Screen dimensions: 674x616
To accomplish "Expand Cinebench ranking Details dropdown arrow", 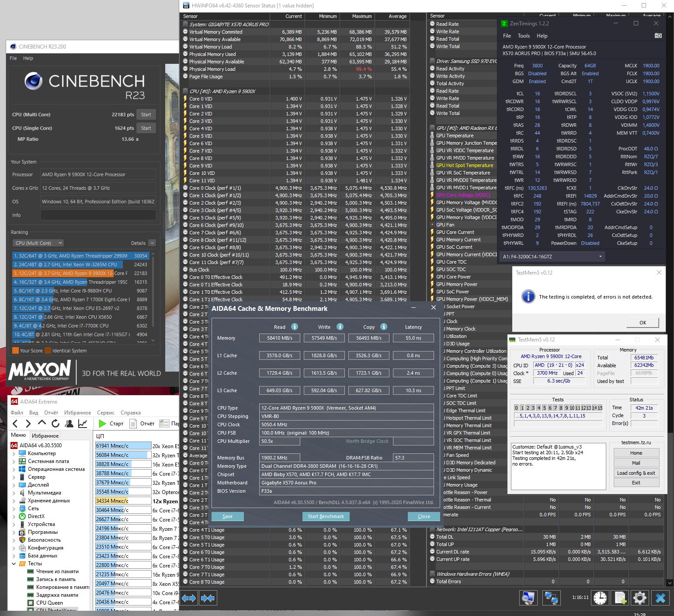I will pyautogui.click(x=152, y=243).
